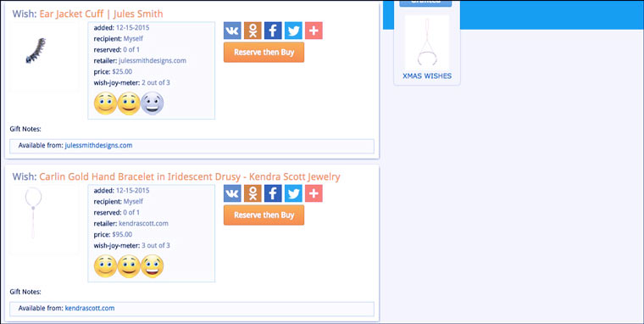
Task: Select '3 out of 3' wish-joy-meter text
Action: (156, 245)
